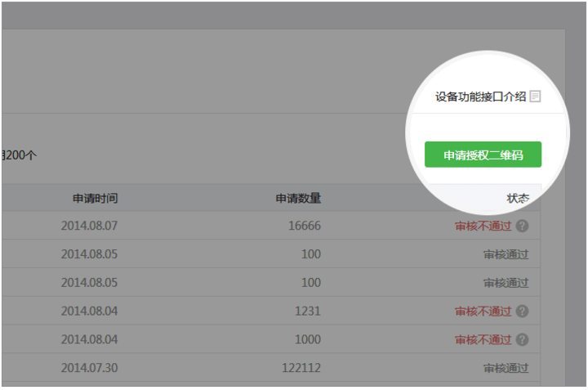
Task: Click 审核不通过 status in the 16666 row
Action: (x=483, y=226)
